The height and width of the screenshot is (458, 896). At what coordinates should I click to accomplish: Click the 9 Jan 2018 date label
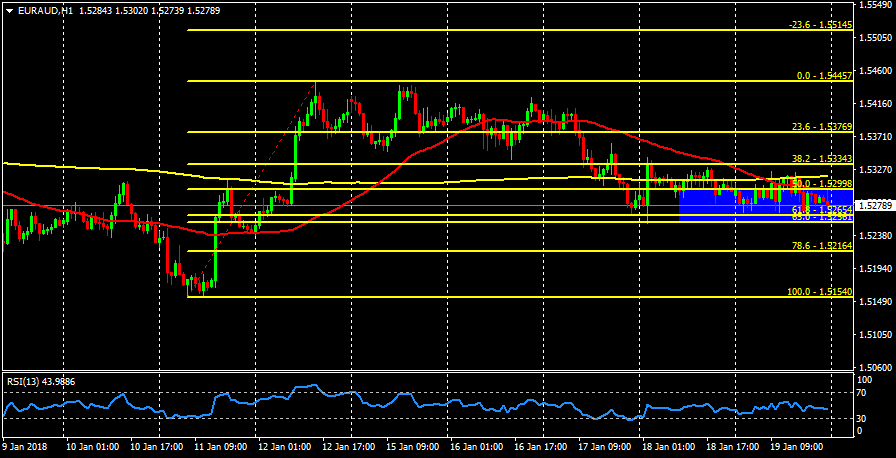coord(26,447)
